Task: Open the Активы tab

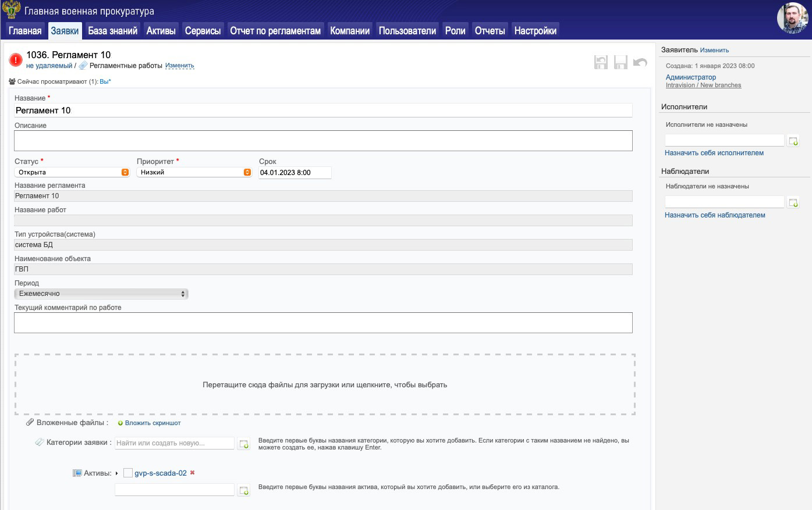Action: [161, 31]
